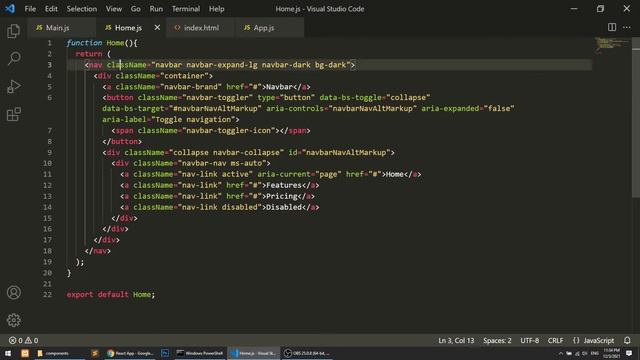Open the Action Center notification icon

tap(629, 353)
